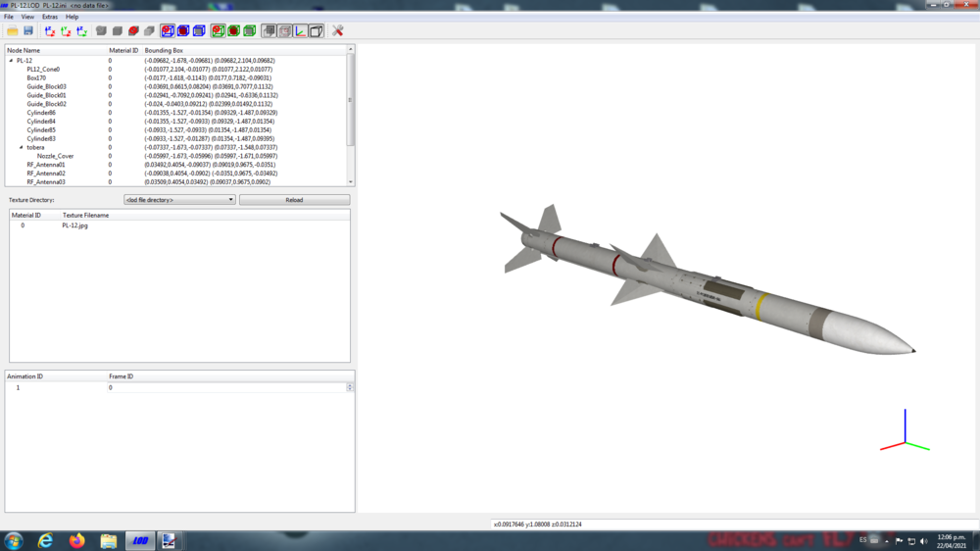Open the Extras menu

click(50, 17)
